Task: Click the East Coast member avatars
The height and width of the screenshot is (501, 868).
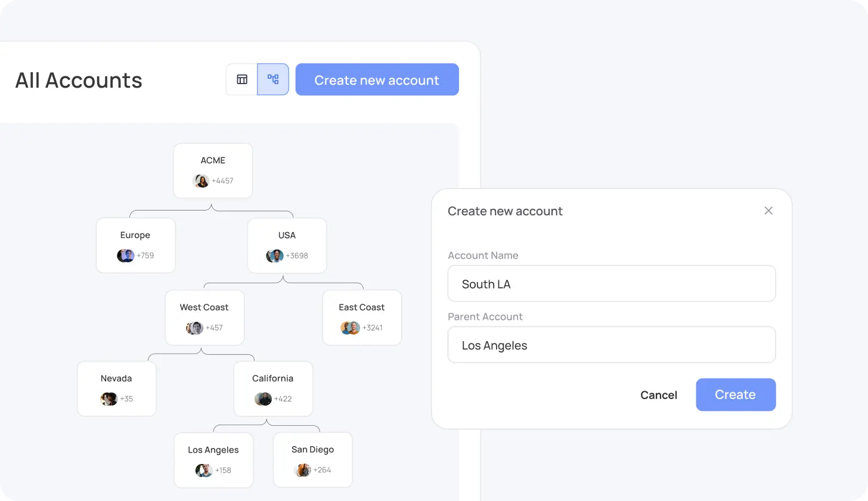Action: [x=351, y=327]
